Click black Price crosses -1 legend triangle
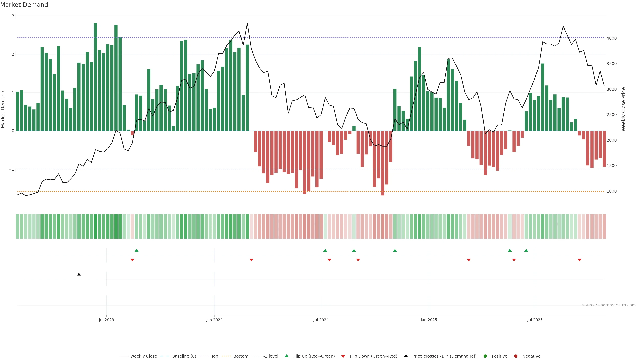Image resolution: width=644 pixels, height=362 pixels. 406,356
